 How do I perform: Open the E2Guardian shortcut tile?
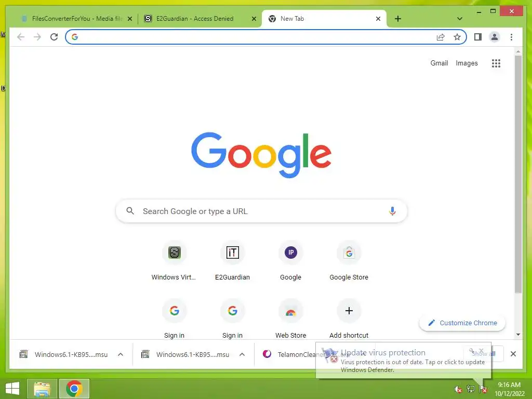coord(232,261)
